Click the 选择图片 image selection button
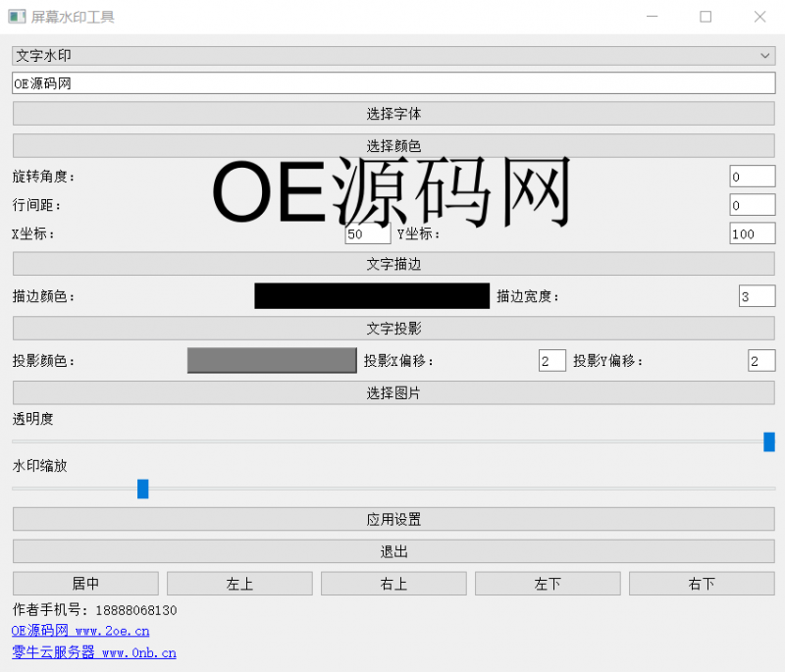785x672 pixels. tap(392, 392)
